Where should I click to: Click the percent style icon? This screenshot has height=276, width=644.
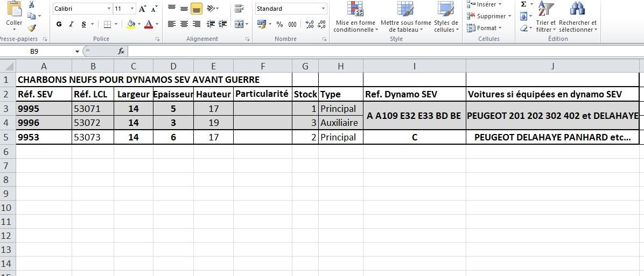[x=279, y=24]
